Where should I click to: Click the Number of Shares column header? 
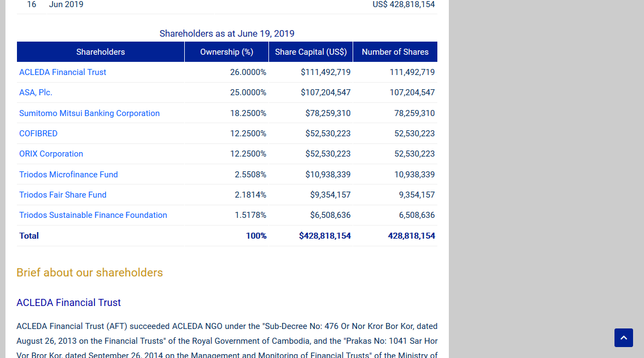click(x=395, y=52)
